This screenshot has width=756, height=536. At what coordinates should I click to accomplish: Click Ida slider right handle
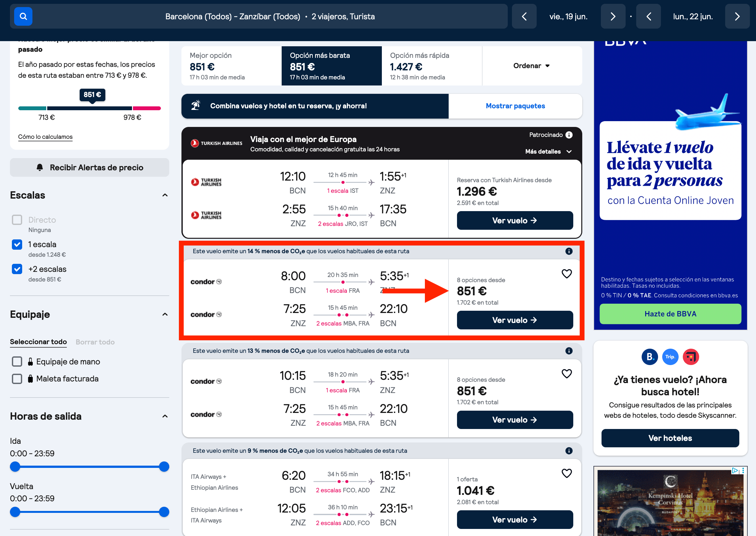click(x=164, y=467)
